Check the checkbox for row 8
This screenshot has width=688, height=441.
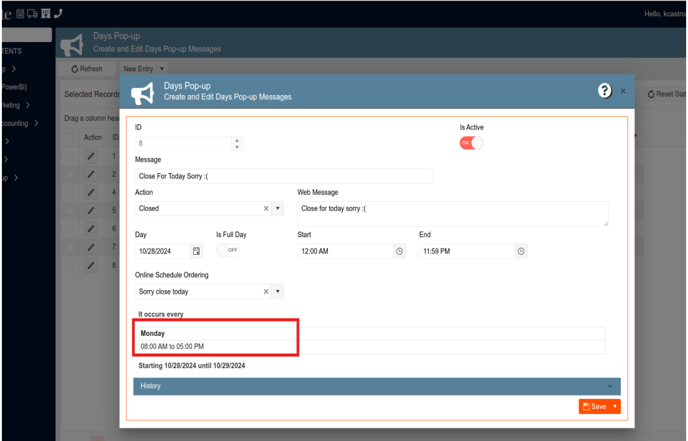(70, 265)
